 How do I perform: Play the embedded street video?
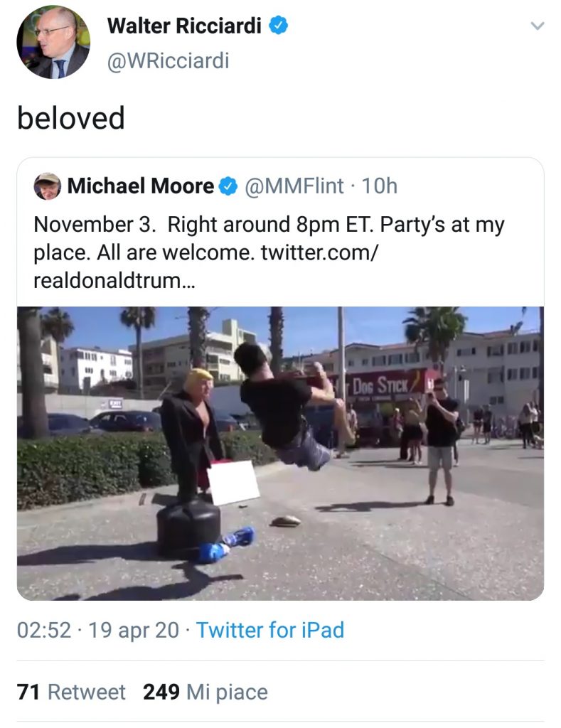280,453
